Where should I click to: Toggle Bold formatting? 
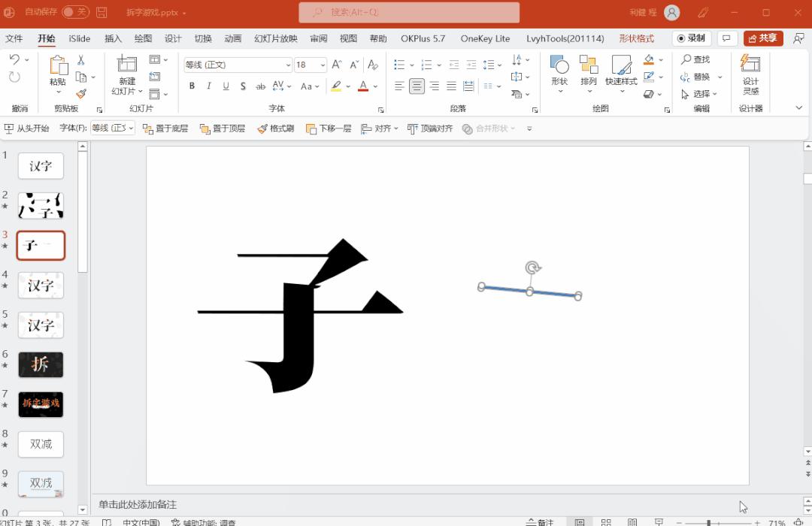click(192, 86)
